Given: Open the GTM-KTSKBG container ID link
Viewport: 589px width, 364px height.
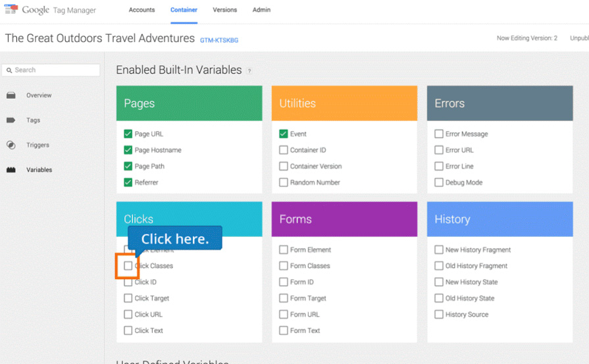Looking at the screenshot, I should point(219,40).
